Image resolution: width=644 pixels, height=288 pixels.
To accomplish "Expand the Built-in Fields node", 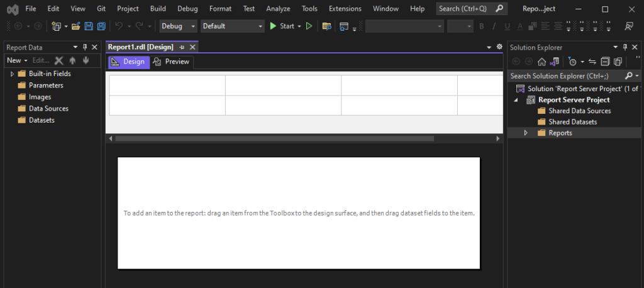I will point(12,74).
